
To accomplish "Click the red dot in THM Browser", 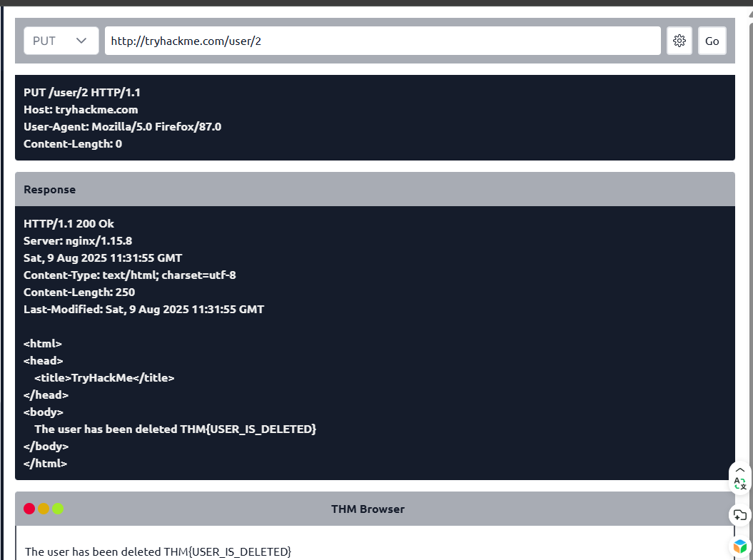I will click(29, 509).
